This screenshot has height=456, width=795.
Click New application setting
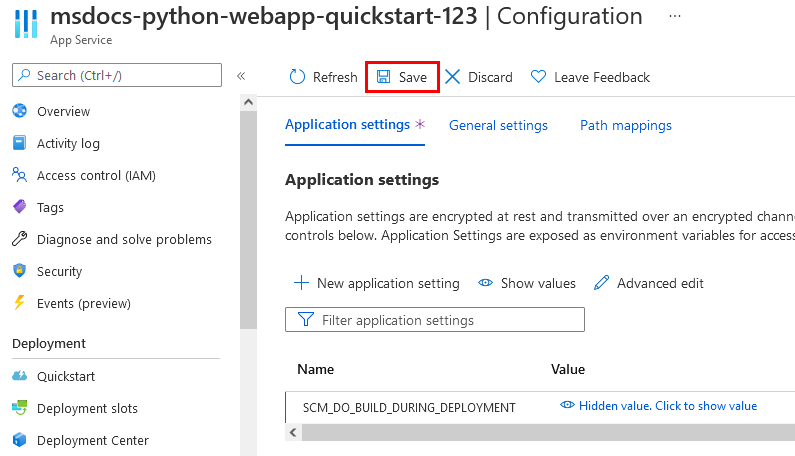coord(376,283)
